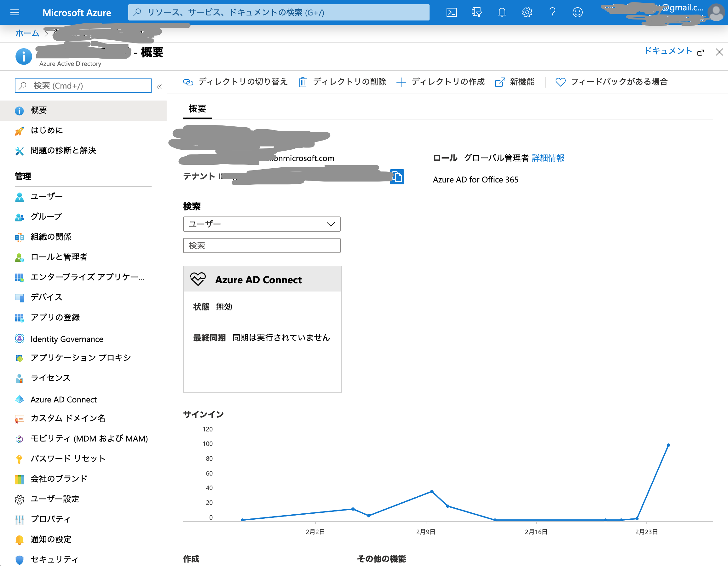
Task: Click the グループ icon in sidebar
Action: coord(19,217)
